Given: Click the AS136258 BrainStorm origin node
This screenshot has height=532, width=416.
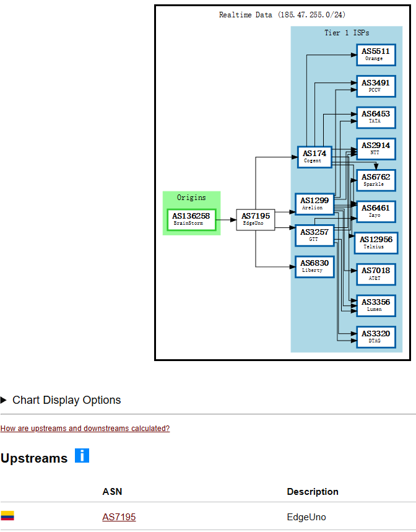Looking at the screenshot, I should point(191,219).
